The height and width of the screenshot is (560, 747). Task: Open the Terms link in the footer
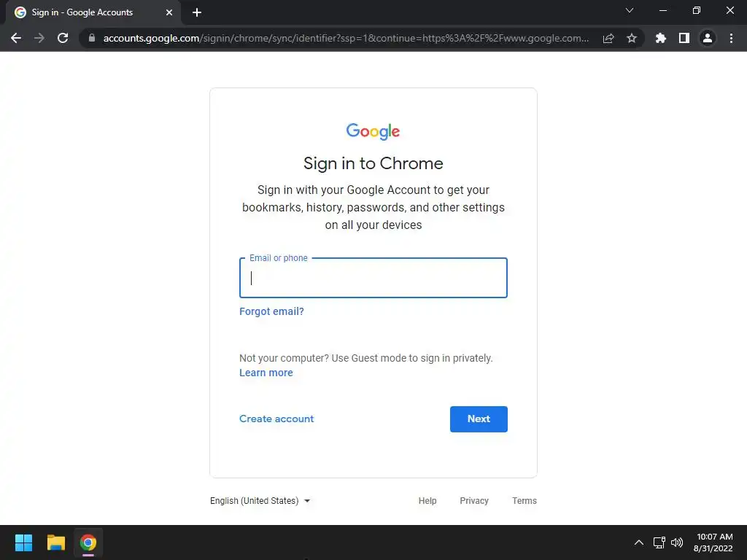(524, 501)
